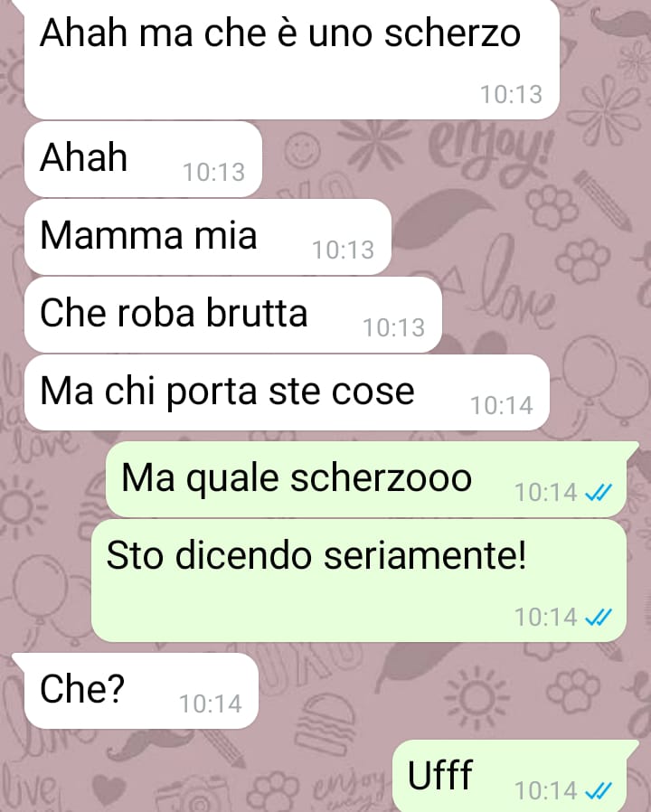Tap the 'Mamma mia' message bubble

(x=207, y=237)
